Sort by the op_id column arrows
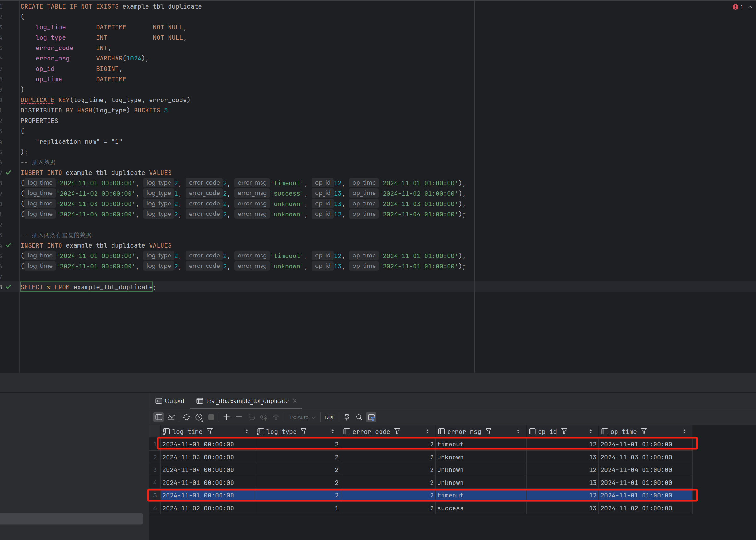Screen dimensions: 756x540 pos(590,431)
